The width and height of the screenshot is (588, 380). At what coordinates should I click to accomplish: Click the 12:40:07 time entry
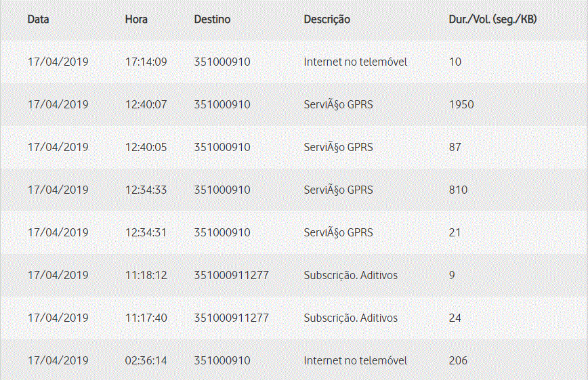[x=146, y=104]
